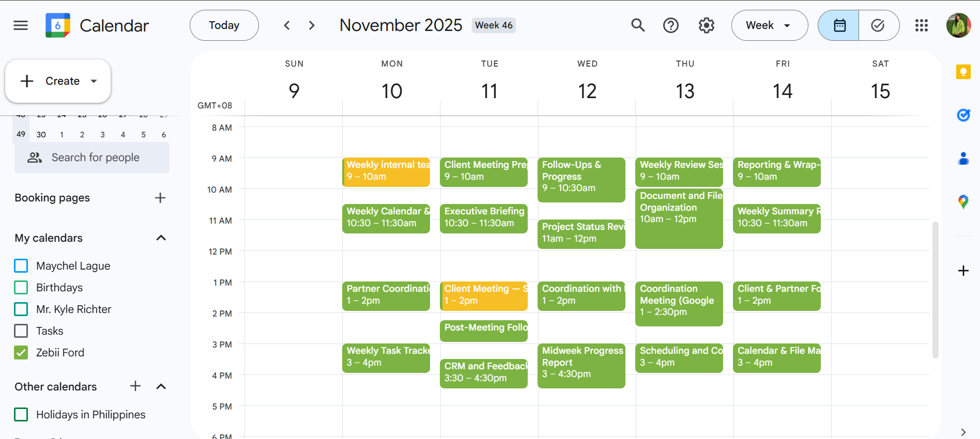Open Google Maps side panel icon
Image resolution: width=980 pixels, height=439 pixels.
963,201
